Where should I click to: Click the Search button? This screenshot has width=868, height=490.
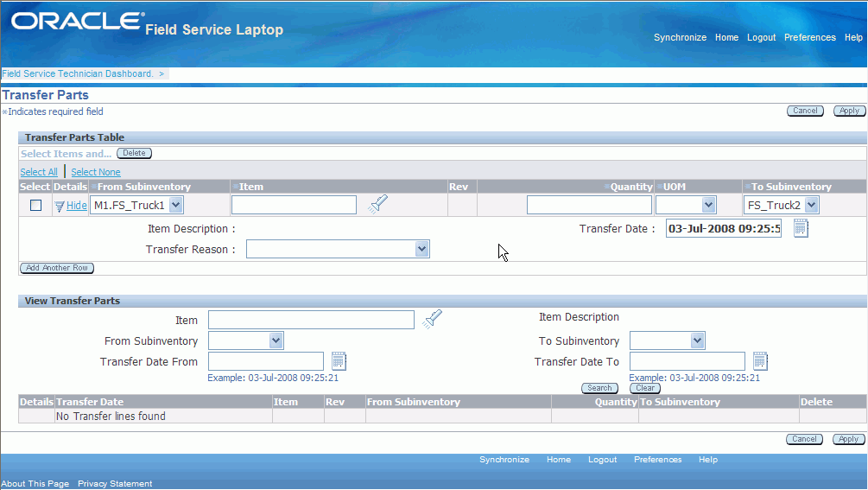click(599, 388)
